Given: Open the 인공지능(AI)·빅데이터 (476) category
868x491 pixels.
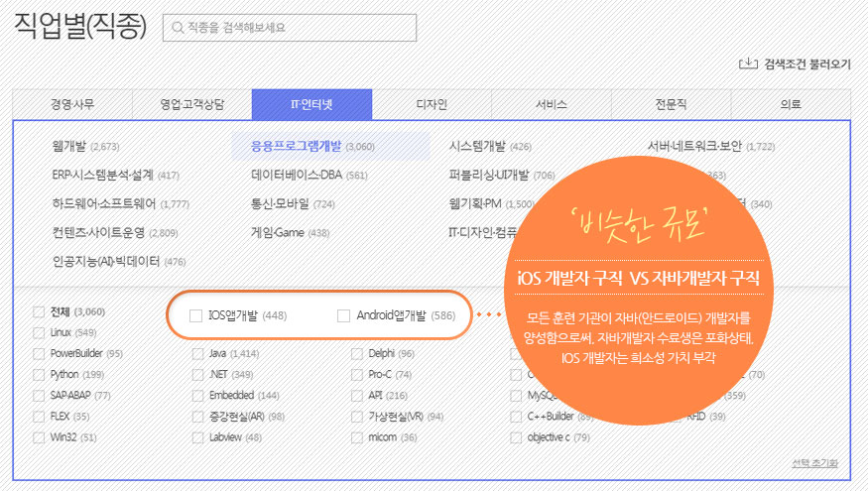Looking at the screenshot, I should click(118, 262).
